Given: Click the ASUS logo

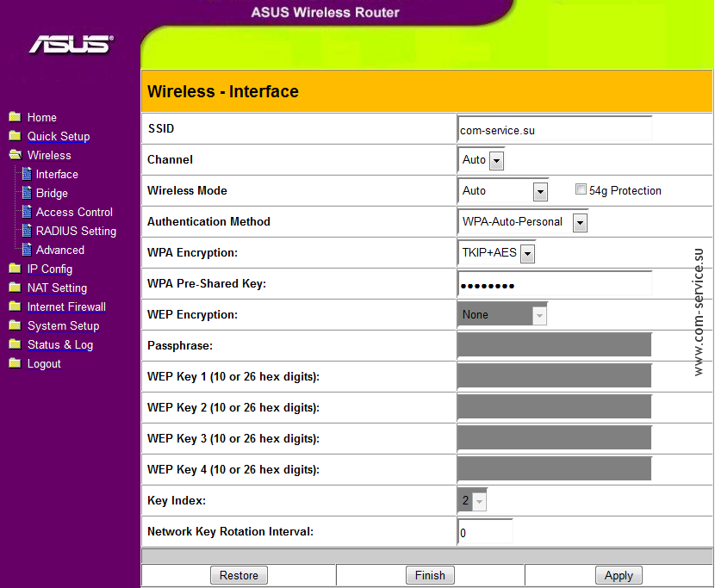Looking at the screenshot, I should coord(71,44).
